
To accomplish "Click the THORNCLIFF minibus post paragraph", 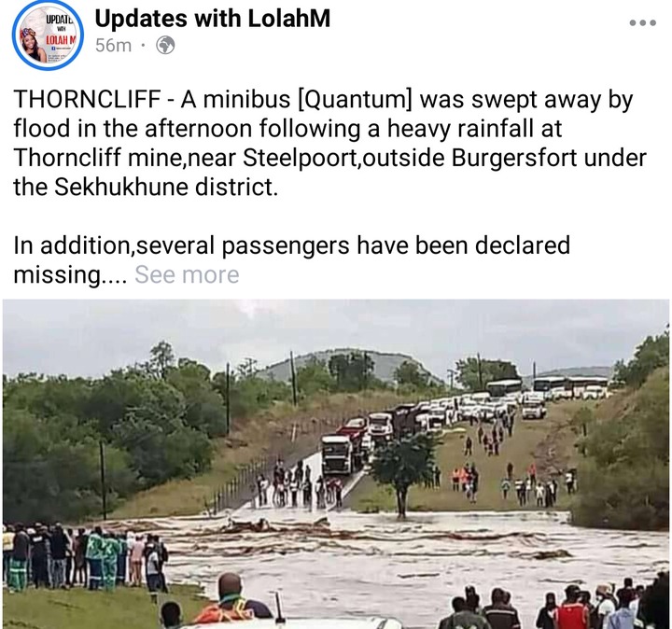I will (x=330, y=143).
